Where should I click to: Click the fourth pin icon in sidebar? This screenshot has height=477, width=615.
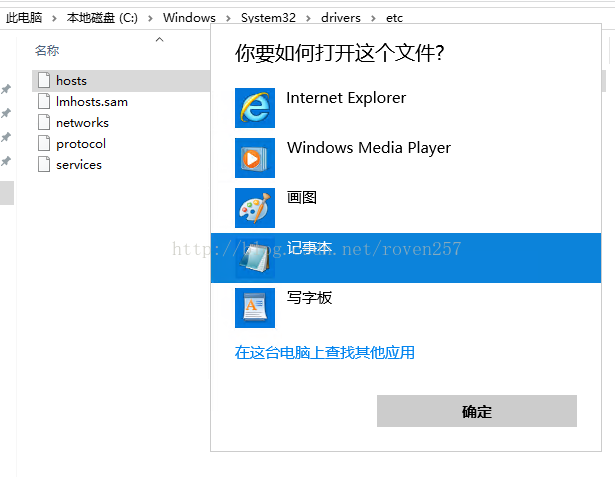[6, 161]
